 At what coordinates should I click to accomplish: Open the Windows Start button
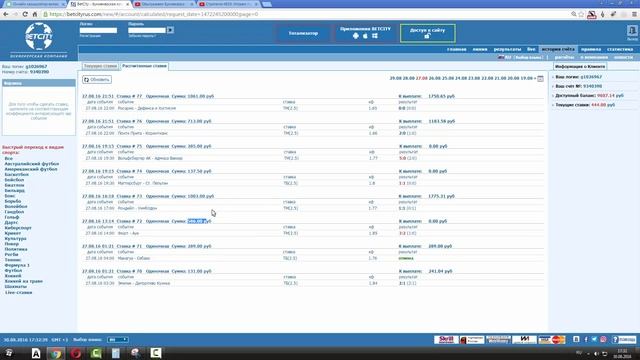pyautogui.click(x=8, y=353)
